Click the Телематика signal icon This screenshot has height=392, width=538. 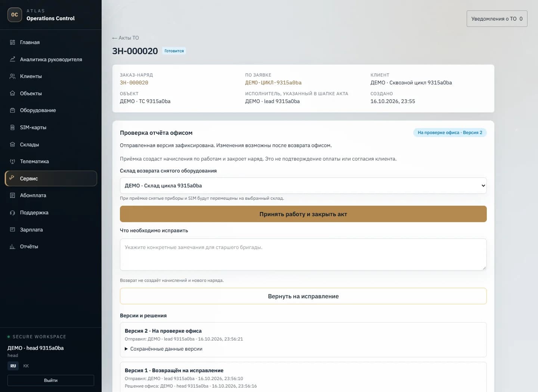pos(12,161)
